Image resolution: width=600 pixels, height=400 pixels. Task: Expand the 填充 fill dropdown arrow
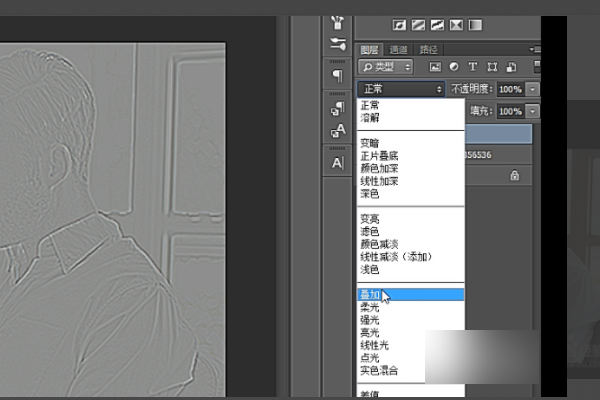[533, 111]
